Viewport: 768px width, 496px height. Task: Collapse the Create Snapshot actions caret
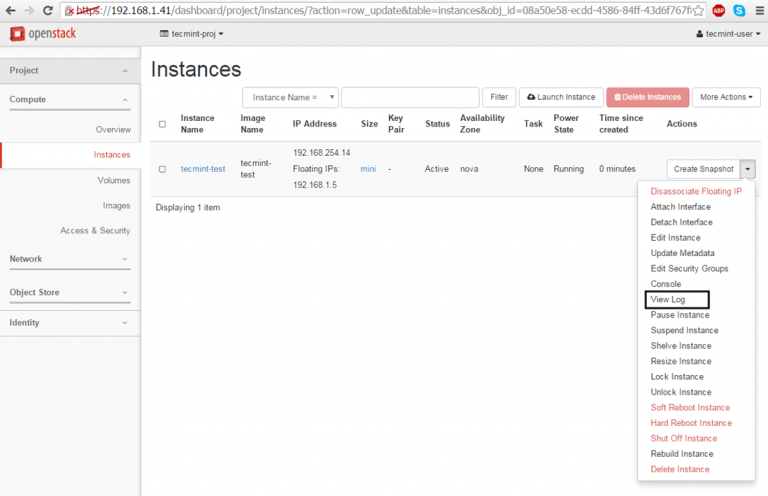tap(748, 169)
